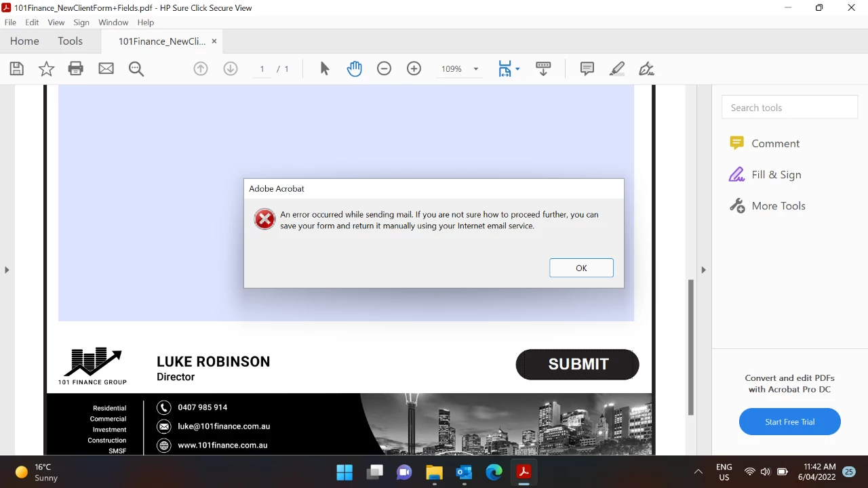Click Start Free Trial button
The height and width of the screenshot is (488, 868).
pyautogui.click(x=790, y=422)
